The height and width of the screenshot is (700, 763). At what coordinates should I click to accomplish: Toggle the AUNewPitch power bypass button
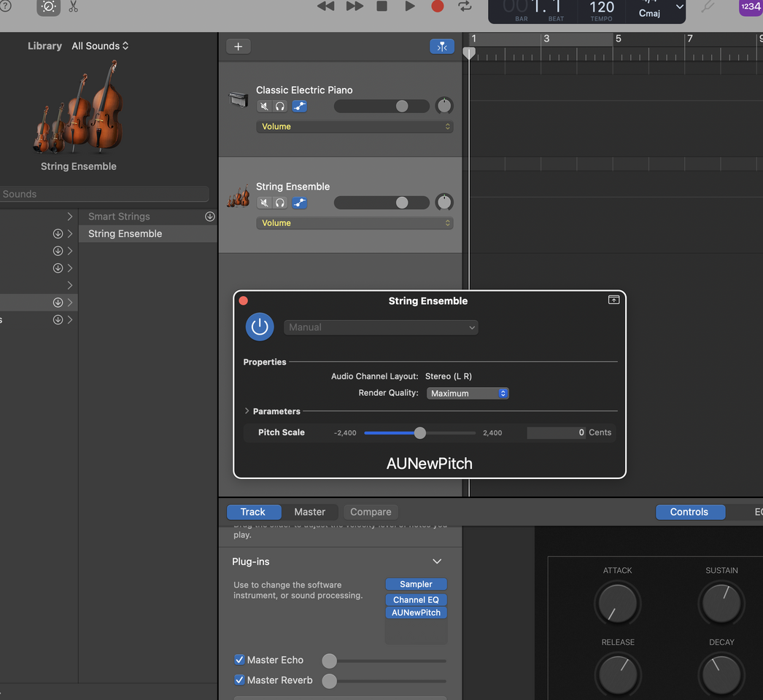[260, 327]
